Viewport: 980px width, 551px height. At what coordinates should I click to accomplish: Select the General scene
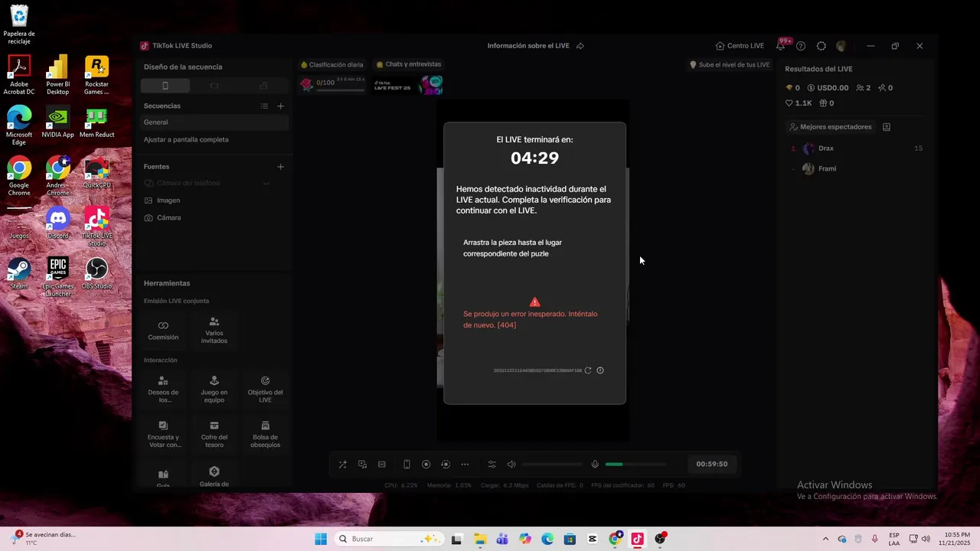[214, 122]
